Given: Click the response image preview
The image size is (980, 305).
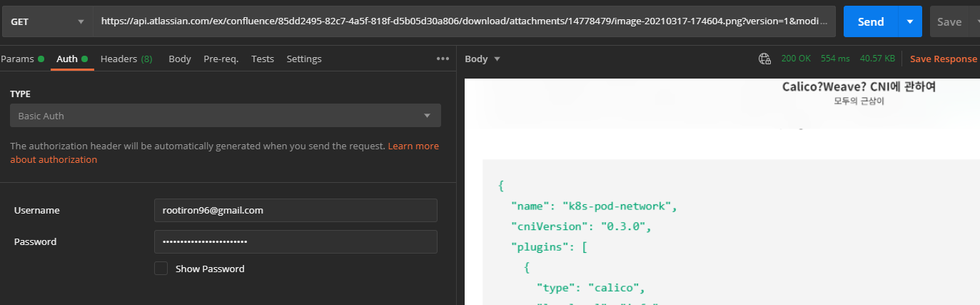Looking at the screenshot, I should (x=722, y=191).
